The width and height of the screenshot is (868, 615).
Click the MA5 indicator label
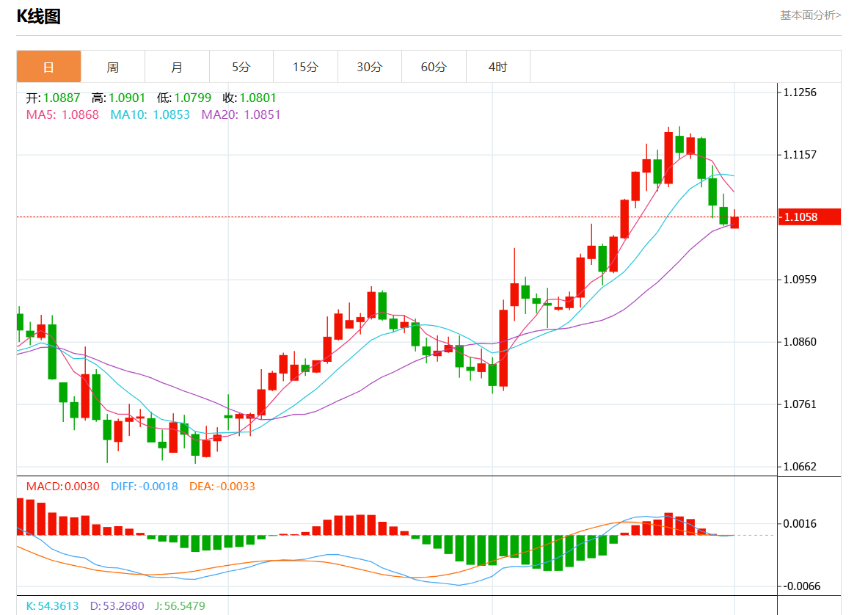[62, 114]
